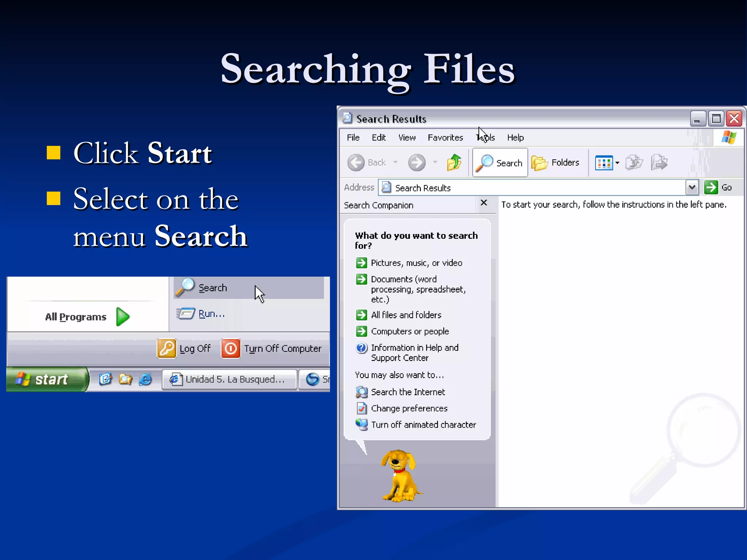Viewport: 747px width, 560px height.
Task: Click the Go button
Action: coord(718,187)
